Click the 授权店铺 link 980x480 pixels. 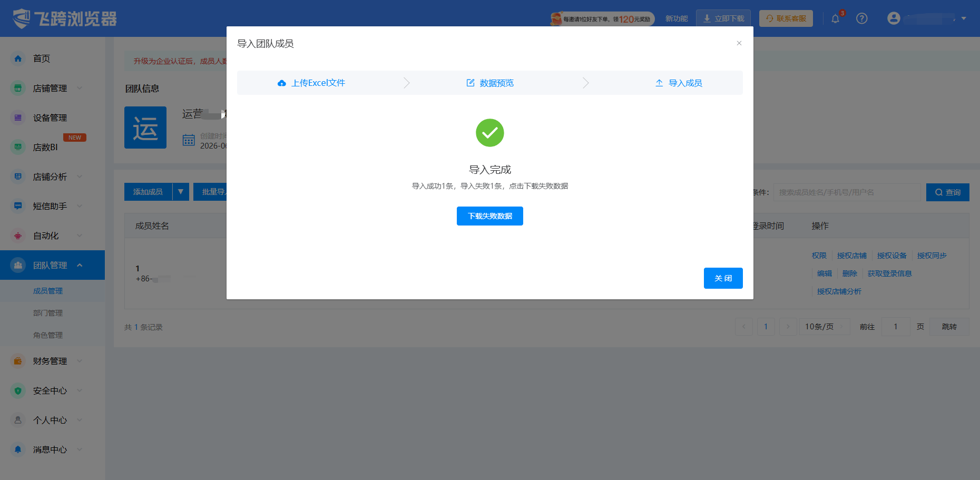(x=852, y=256)
